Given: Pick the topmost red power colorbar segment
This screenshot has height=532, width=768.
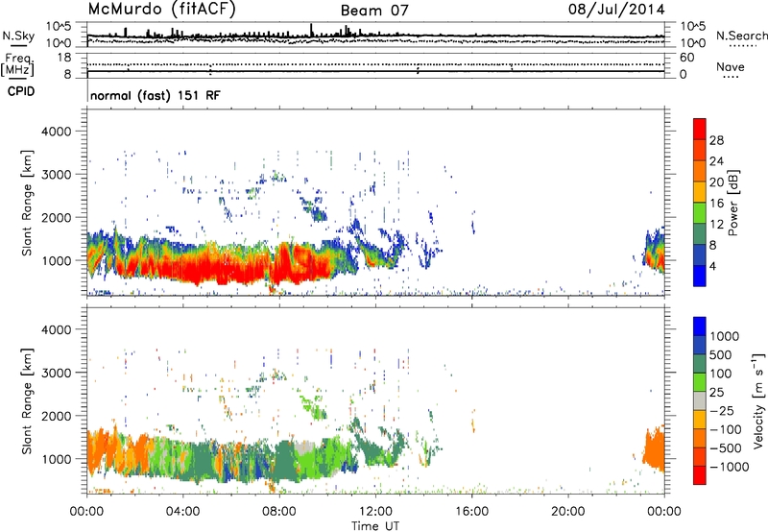Looking at the screenshot, I should pos(700,129).
